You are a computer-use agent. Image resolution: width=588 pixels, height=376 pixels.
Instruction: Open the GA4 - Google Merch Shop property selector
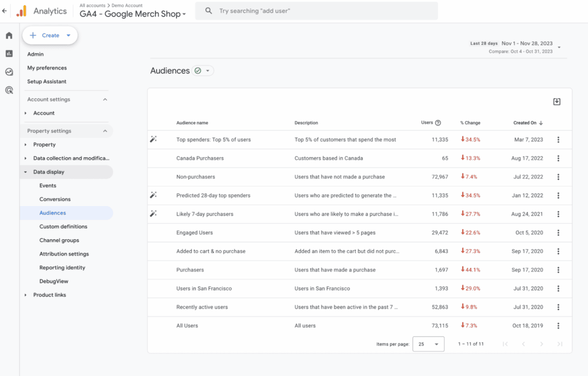click(x=133, y=14)
